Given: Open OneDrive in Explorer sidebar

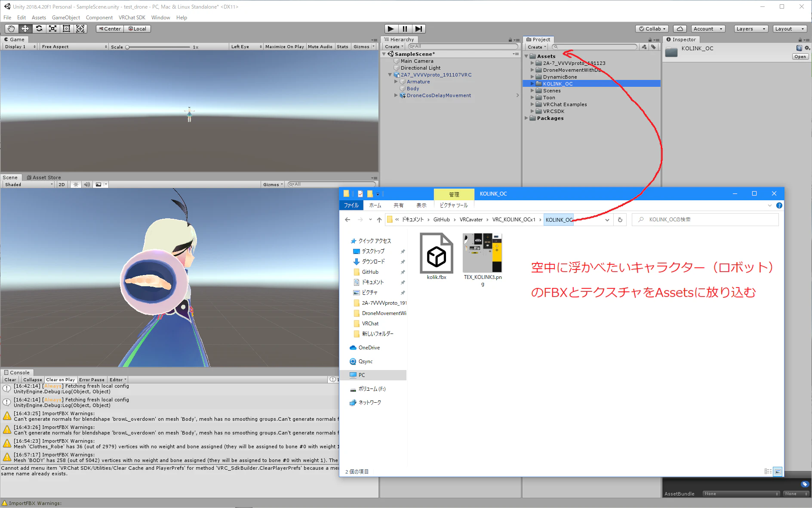Looking at the screenshot, I should tap(369, 348).
